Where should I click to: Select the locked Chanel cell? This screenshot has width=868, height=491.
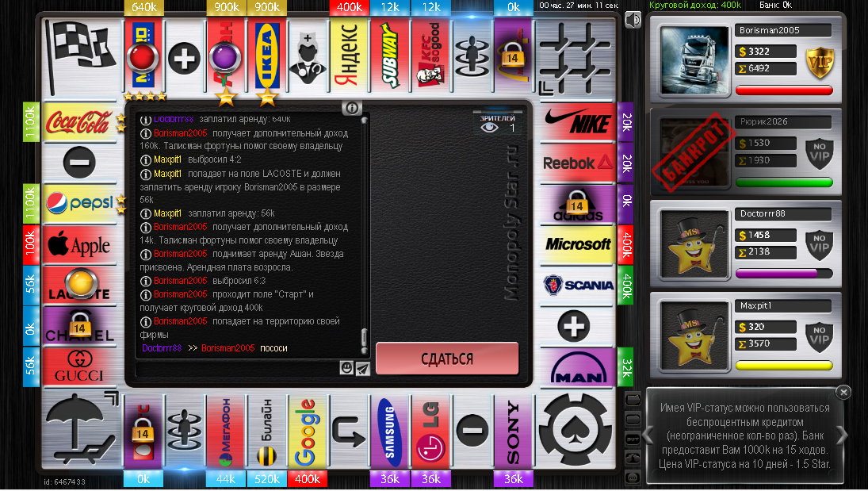pyautogui.click(x=79, y=326)
